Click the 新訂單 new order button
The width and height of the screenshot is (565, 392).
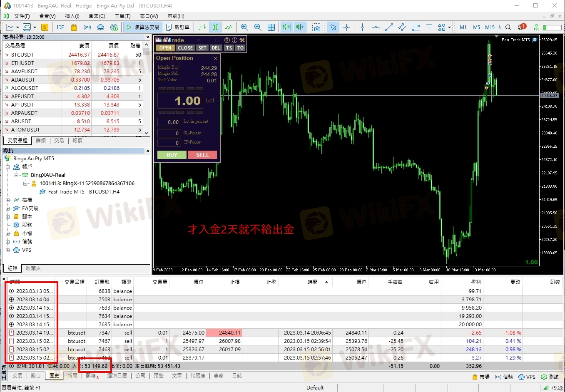(x=178, y=27)
